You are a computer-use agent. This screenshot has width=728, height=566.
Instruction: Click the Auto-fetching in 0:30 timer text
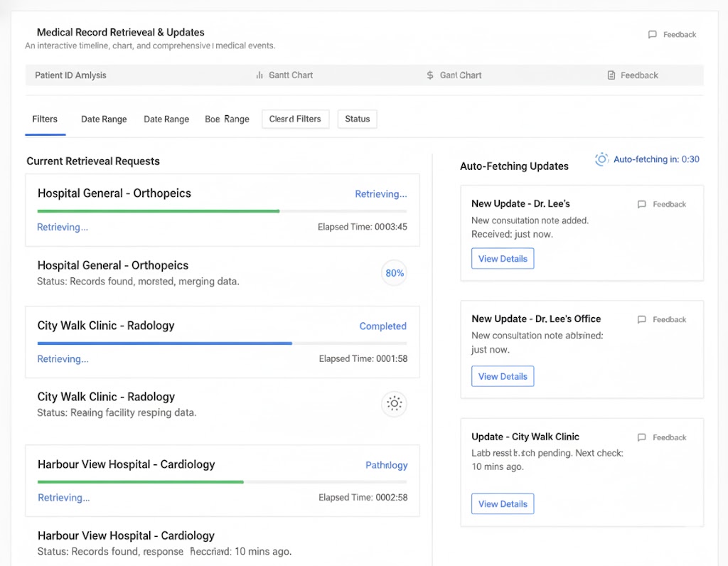click(x=656, y=159)
